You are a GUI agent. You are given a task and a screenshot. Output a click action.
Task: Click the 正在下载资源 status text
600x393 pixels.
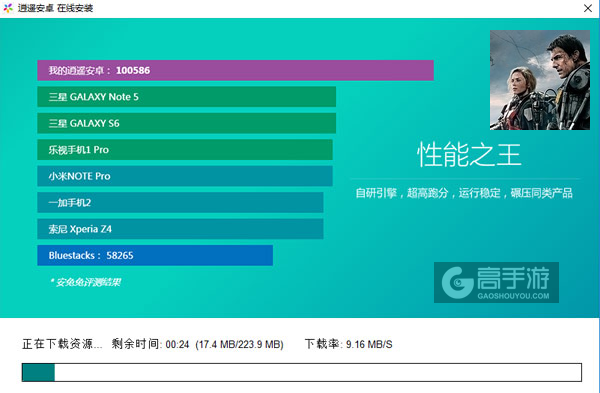tap(62, 344)
